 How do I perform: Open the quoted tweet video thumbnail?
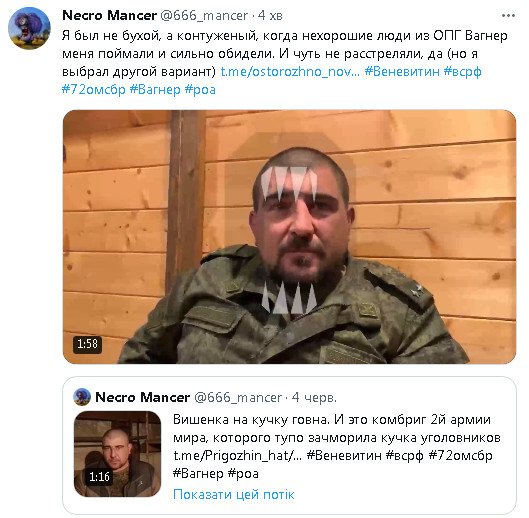tap(117, 454)
